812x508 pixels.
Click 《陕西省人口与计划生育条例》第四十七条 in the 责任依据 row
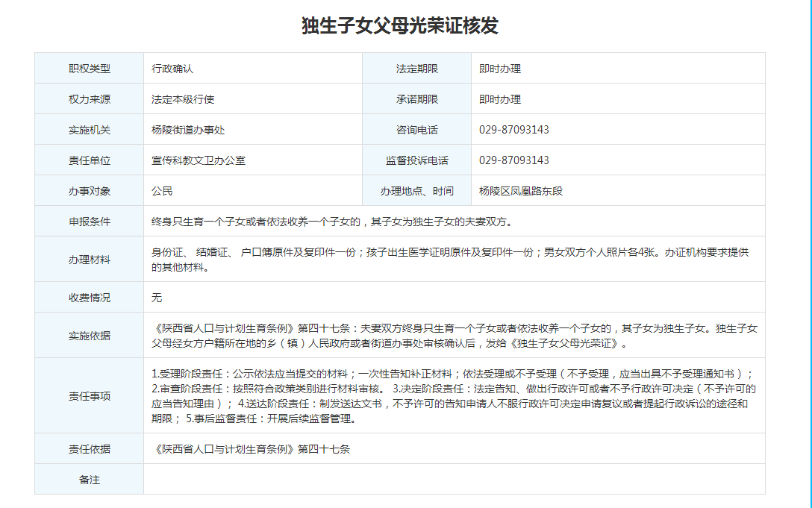tap(251, 449)
